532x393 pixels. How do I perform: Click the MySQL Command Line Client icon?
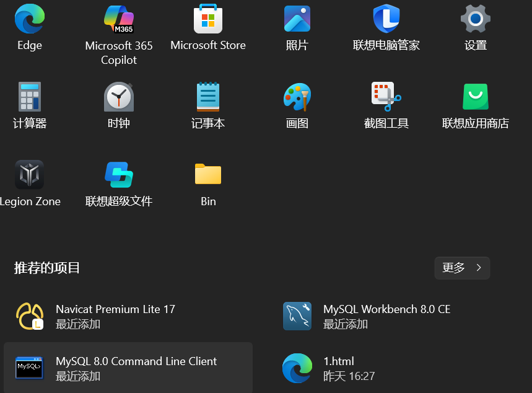[30, 368]
